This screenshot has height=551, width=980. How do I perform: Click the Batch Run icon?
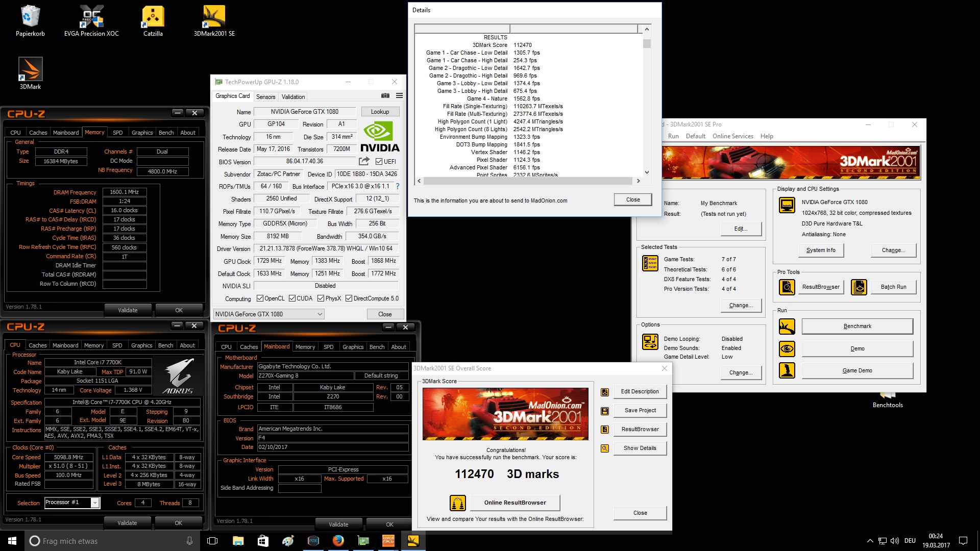coord(859,287)
